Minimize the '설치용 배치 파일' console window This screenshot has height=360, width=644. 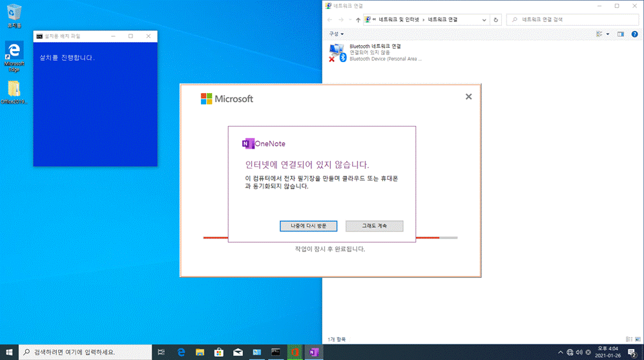tap(113, 36)
